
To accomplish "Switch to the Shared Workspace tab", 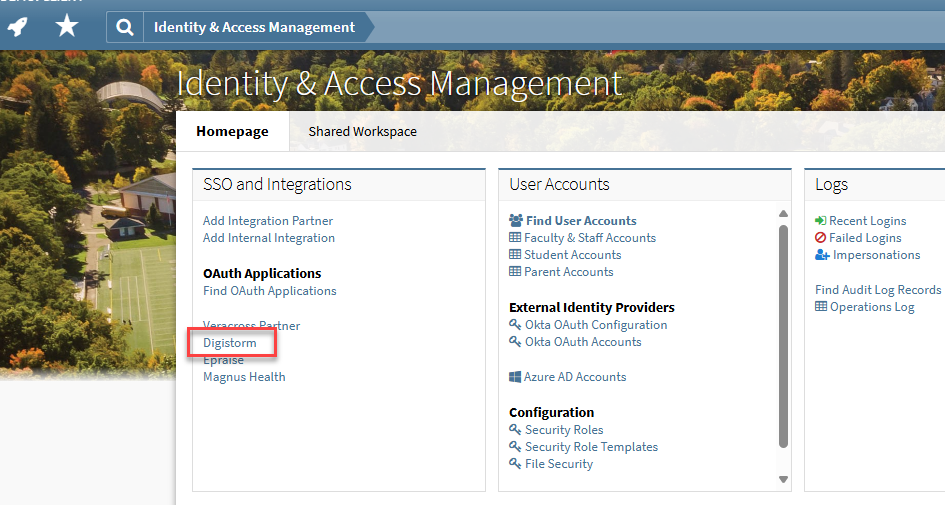I will coord(362,131).
